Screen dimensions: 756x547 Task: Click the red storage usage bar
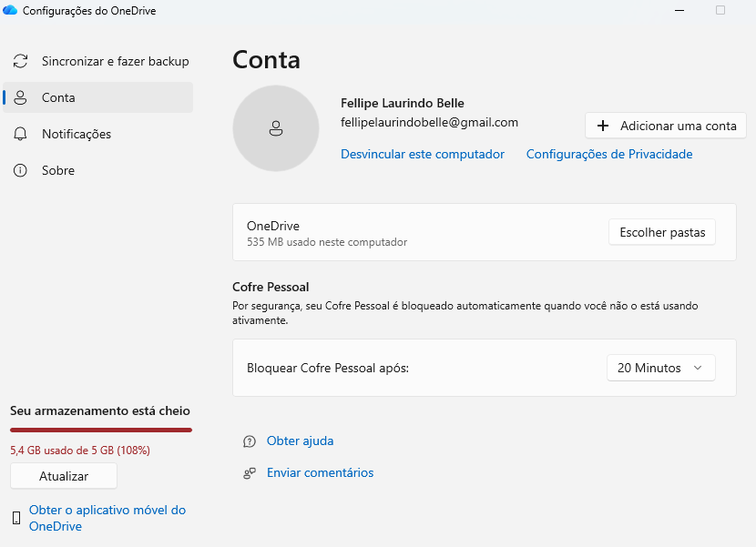pyautogui.click(x=101, y=430)
